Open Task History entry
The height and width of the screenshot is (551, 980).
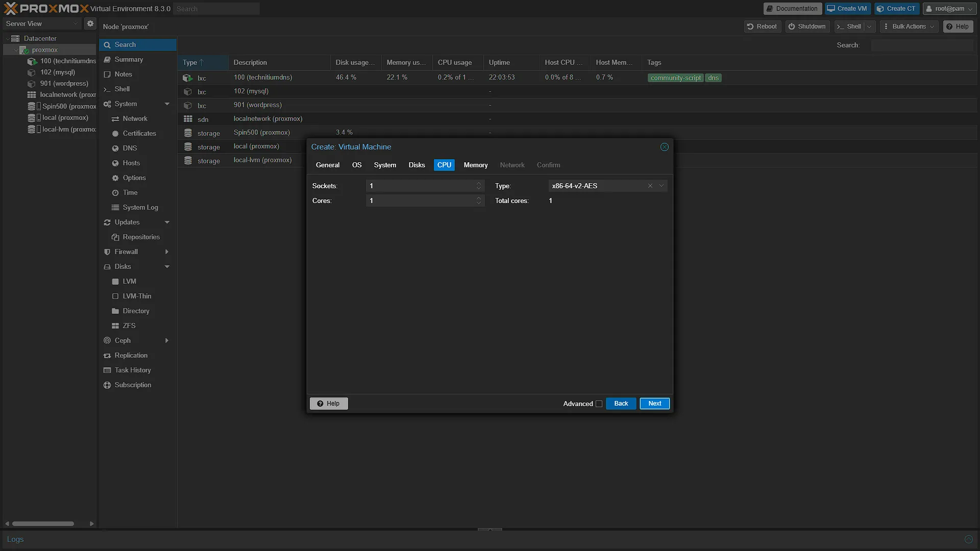click(x=138, y=370)
